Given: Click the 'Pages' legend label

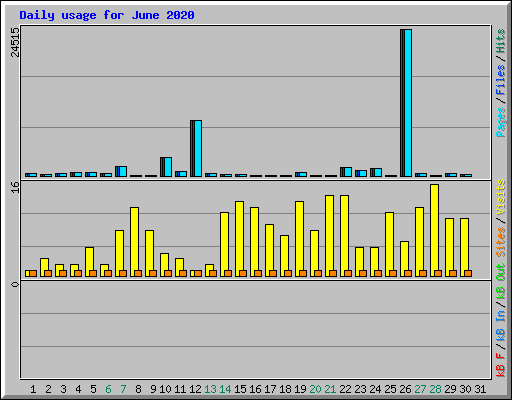Looking at the screenshot, I should [500, 122].
